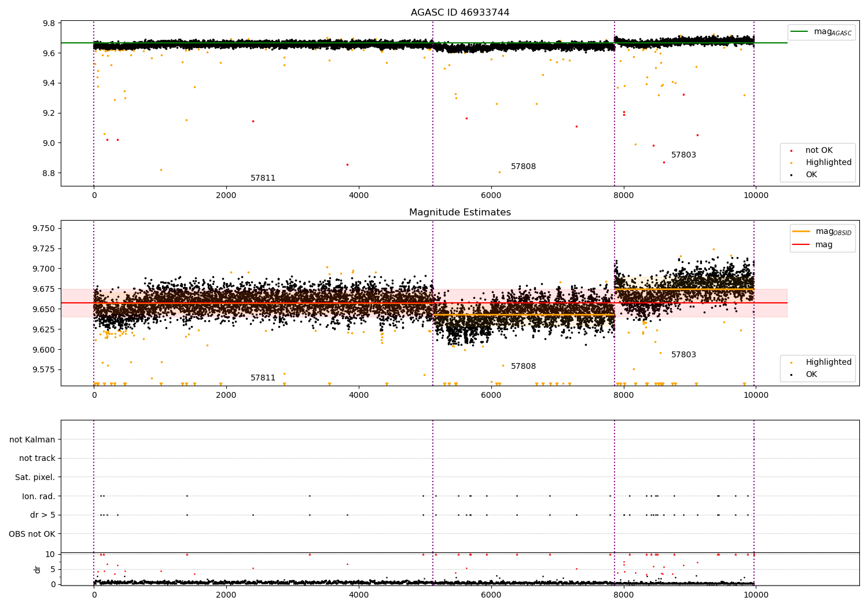
Task: Select 'OK' legend entry in top plot
Action: point(811,175)
